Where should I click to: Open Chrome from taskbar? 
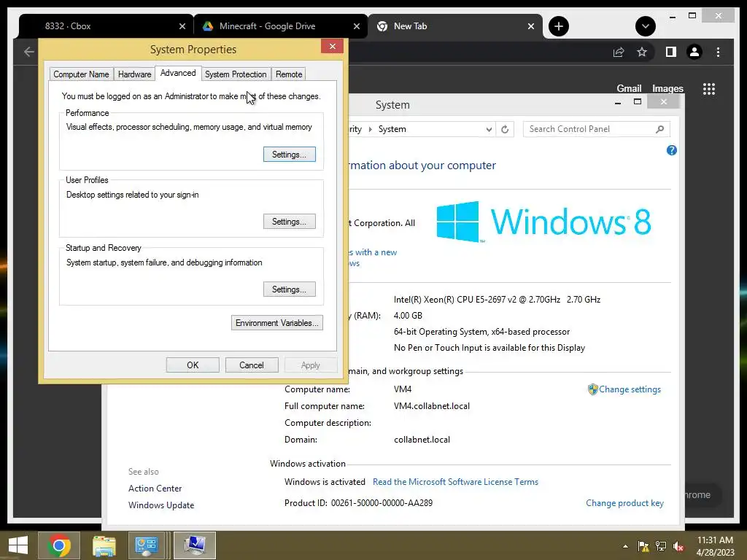[x=58, y=545]
